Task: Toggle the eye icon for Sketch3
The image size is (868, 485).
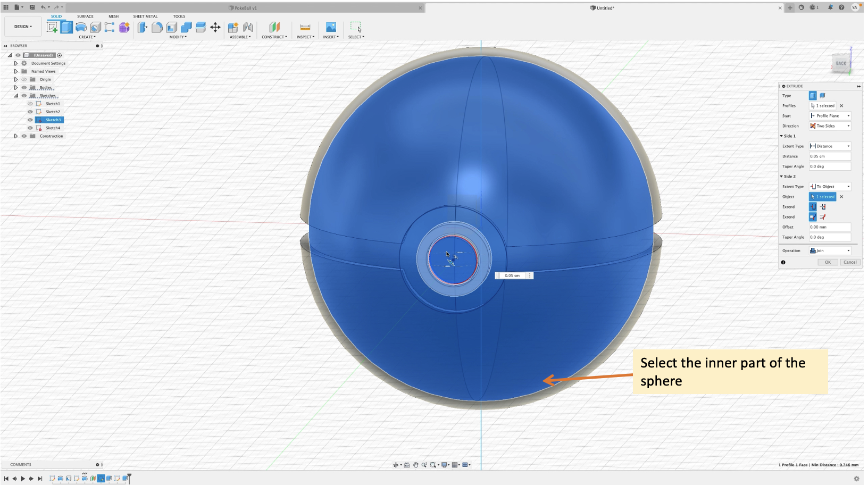Action: coord(30,120)
